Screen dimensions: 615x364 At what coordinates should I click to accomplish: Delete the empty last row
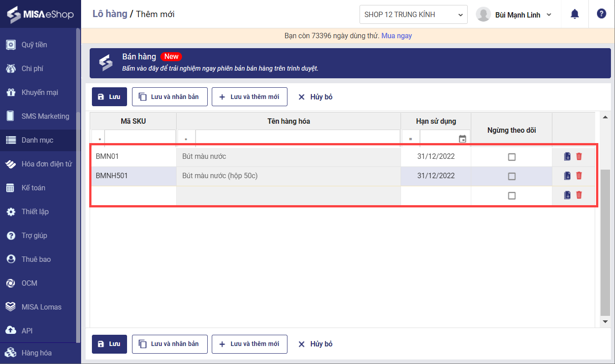click(579, 195)
